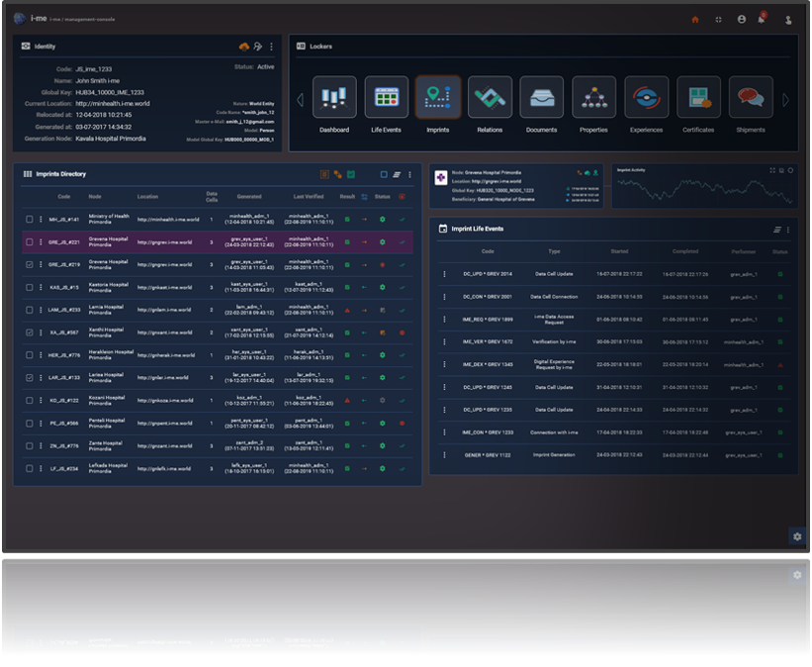The image size is (812, 667).
Task: Check the MH_JS_#141 row checkbox
Action: click(30, 219)
